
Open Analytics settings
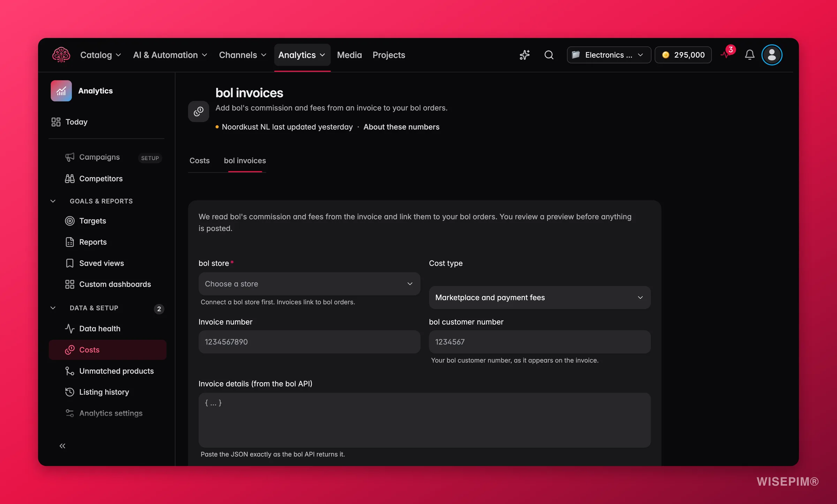coord(107,413)
